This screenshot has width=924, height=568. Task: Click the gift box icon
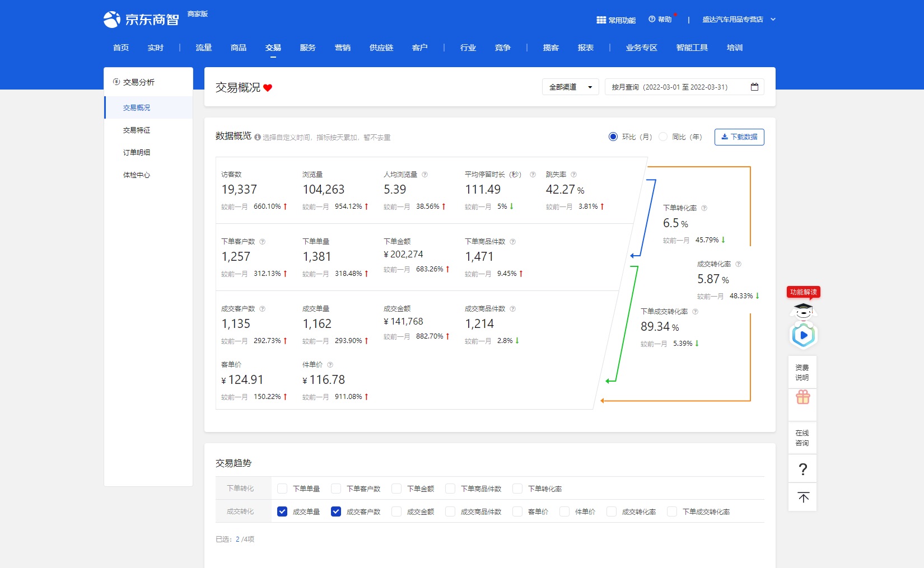point(802,397)
